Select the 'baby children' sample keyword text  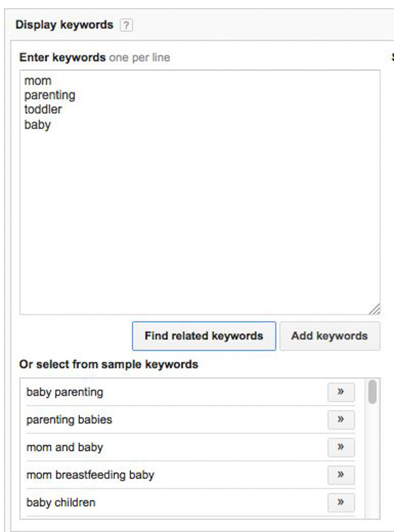(x=61, y=503)
